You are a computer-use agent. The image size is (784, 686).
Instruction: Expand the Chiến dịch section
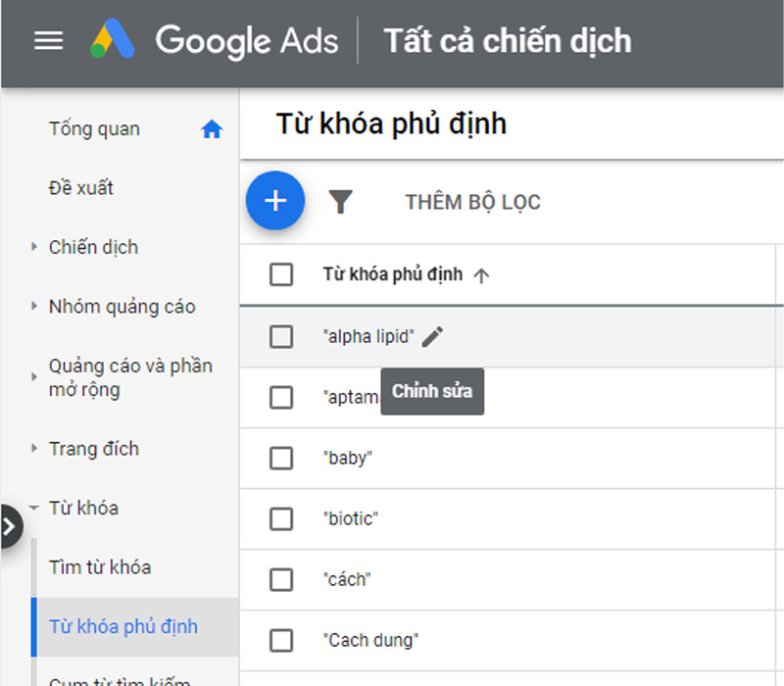pyautogui.click(x=34, y=248)
